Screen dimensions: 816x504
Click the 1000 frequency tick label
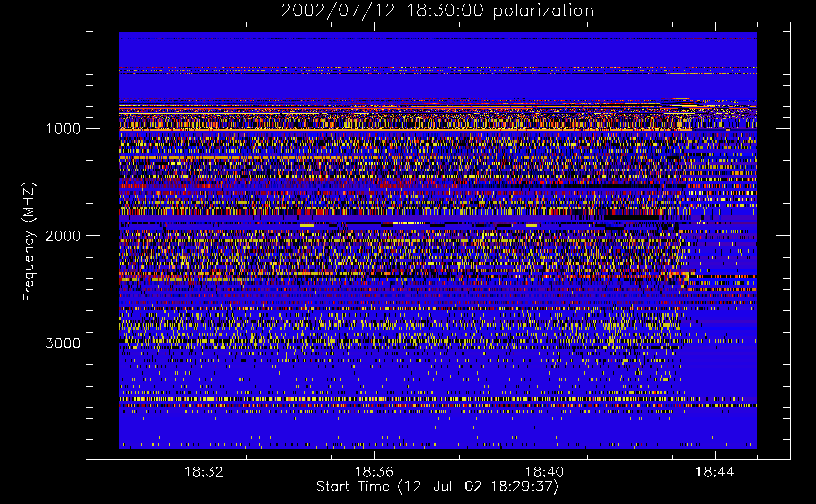(63, 129)
